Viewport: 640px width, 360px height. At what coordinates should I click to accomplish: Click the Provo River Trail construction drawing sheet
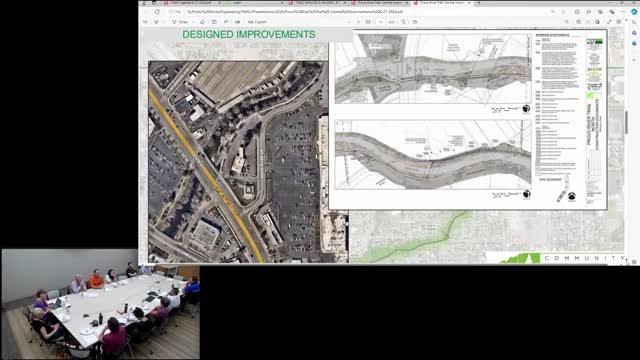click(x=468, y=120)
